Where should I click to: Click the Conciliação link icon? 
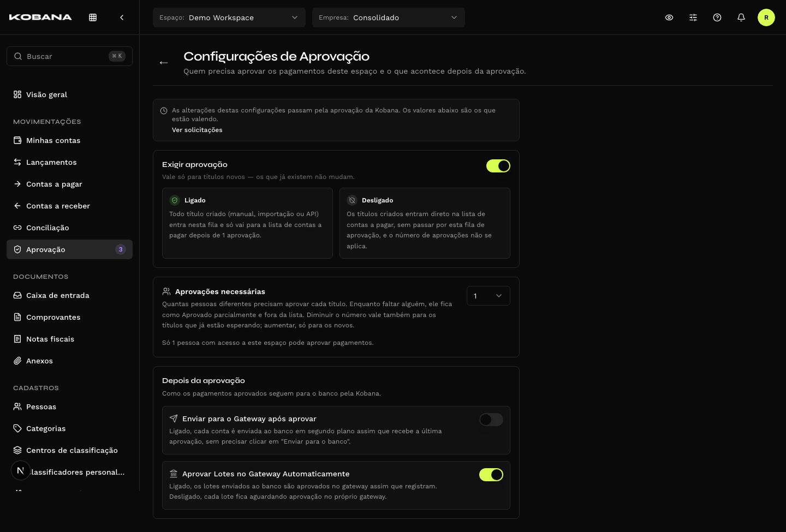[17, 228]
